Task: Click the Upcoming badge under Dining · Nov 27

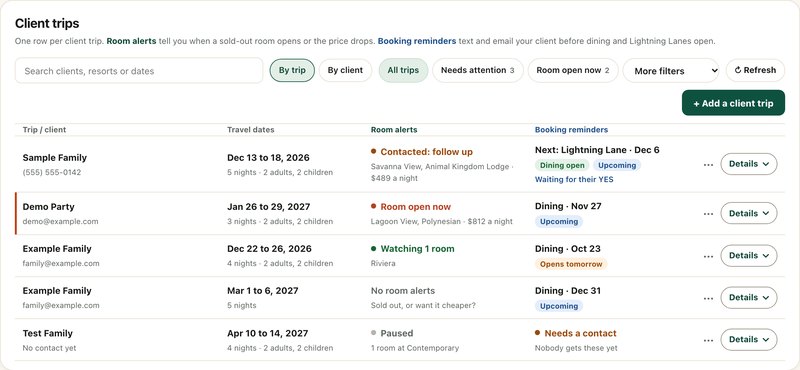Action: (x=559, y=221)
